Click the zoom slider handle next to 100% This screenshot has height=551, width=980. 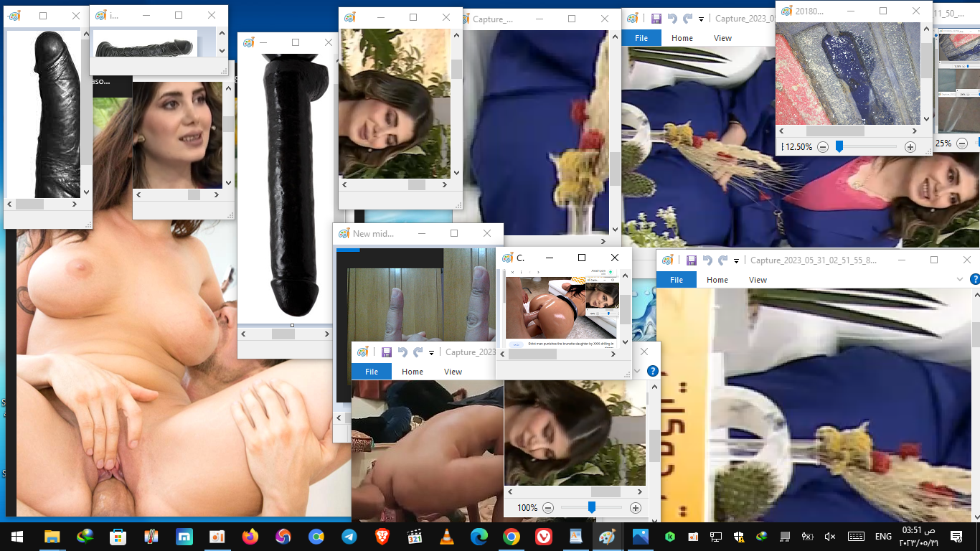[591, 508]
